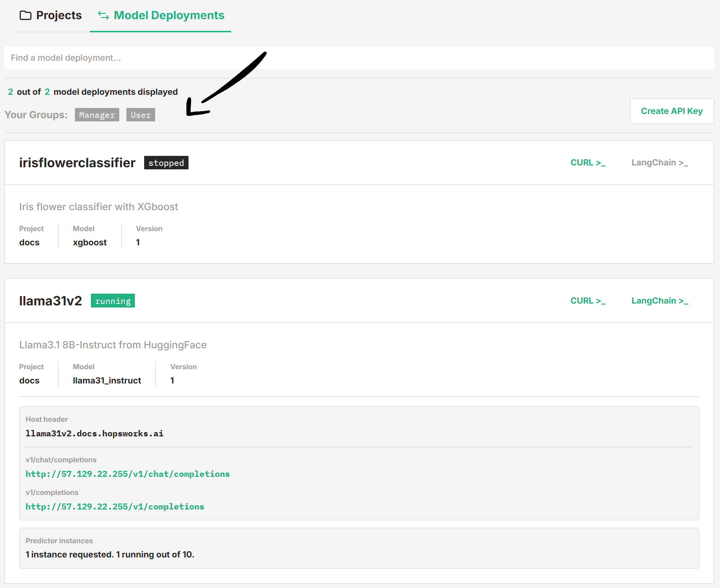This screenshot has height=588, width=720.
Task: Click the irisflowerclassifier deployment title
Action: (x=77, y=163)
